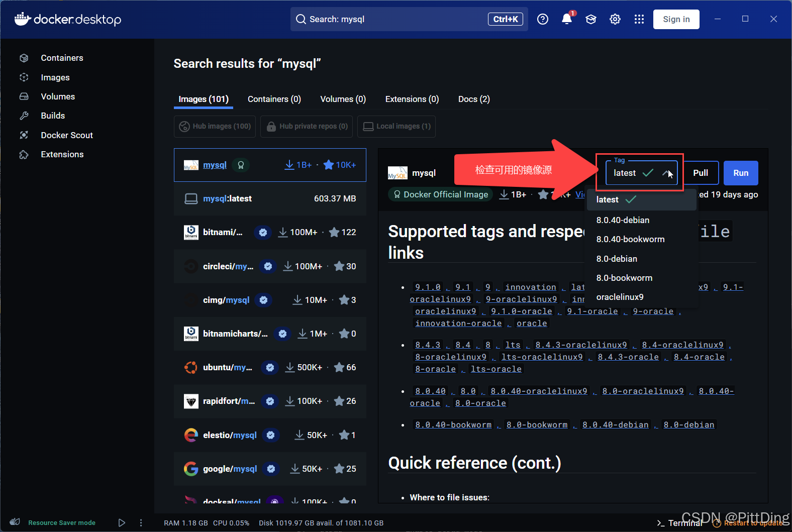Click the google/mysql logo icon
Image resolution: width=792 pixels, height=532 pixels.
pos(191,469)
